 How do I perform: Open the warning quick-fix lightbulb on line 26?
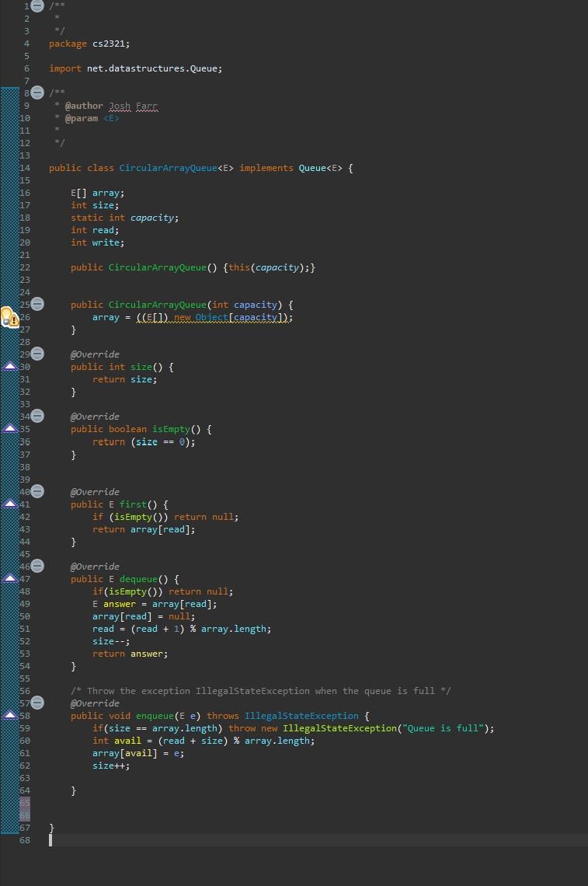coord(9,317)
